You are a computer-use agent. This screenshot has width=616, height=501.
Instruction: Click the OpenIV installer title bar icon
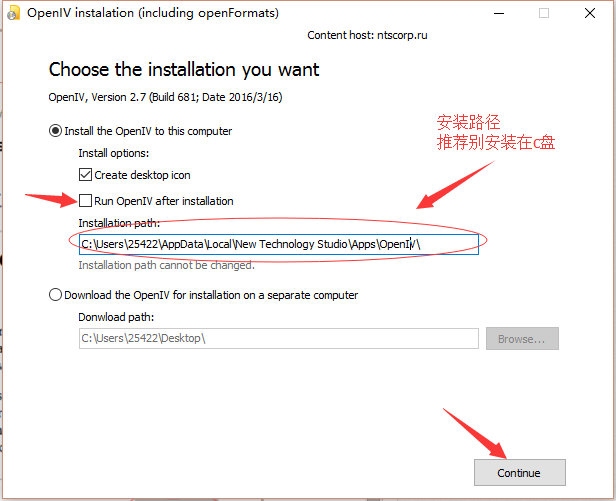click(14, 13)
